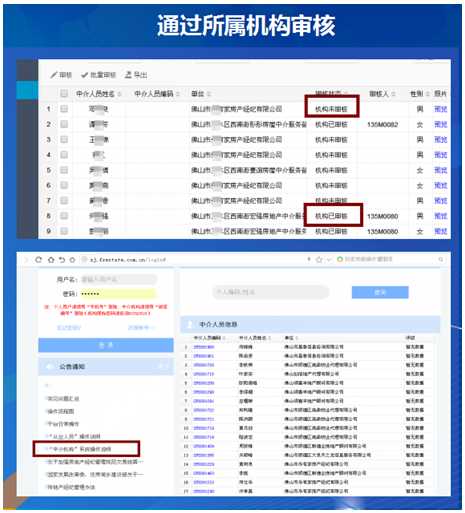Click the 个人编码/姓名 search field
Viewport: 465px width, 513px height.
(x=271, y=292)
